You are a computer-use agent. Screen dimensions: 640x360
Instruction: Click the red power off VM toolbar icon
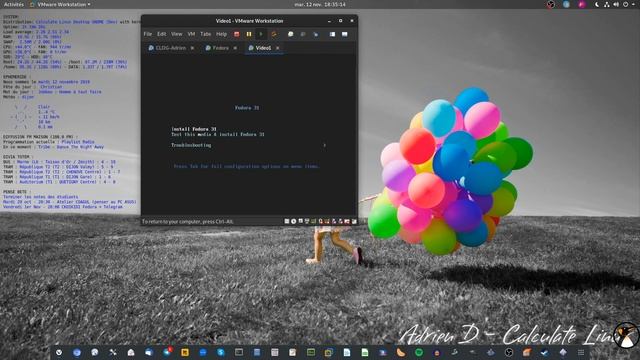237,34
